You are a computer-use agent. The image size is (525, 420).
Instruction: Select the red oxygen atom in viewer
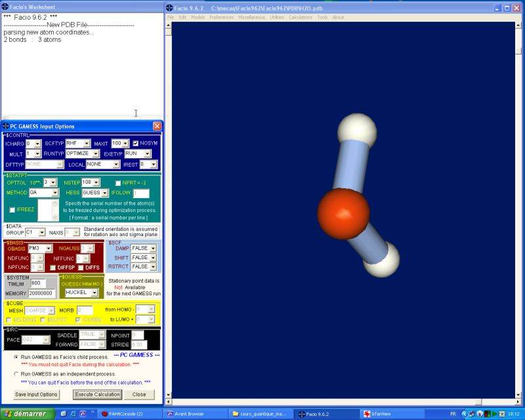click(343, 214)
